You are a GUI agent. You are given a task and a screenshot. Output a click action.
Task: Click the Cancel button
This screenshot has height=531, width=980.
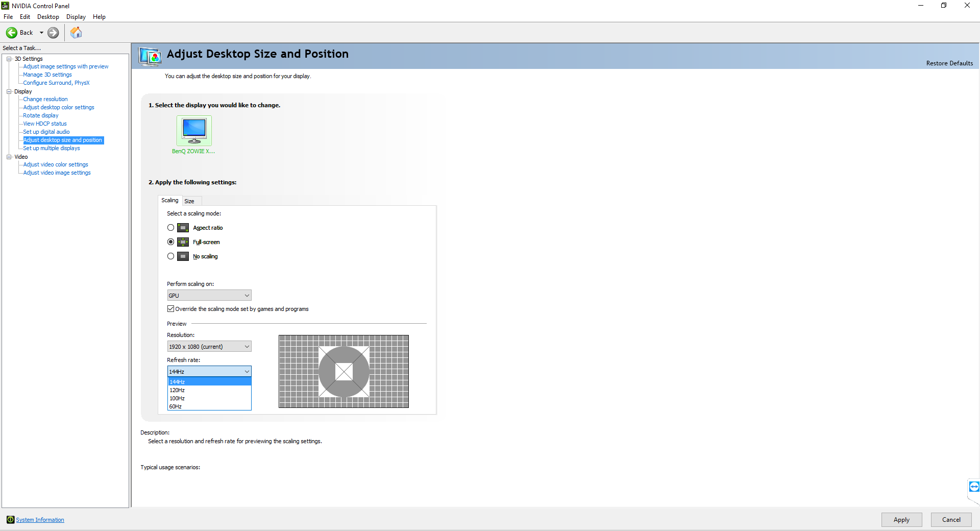[951, 520]
